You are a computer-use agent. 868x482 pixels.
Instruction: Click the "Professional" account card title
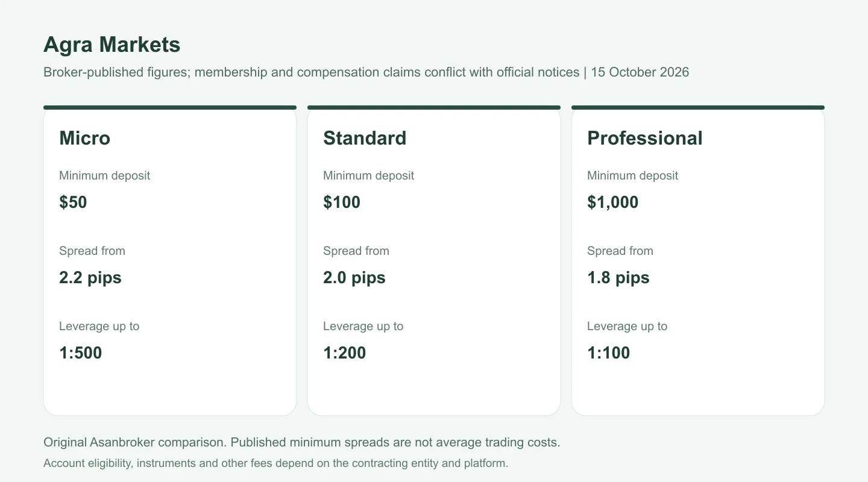click(x=645, y=138)
